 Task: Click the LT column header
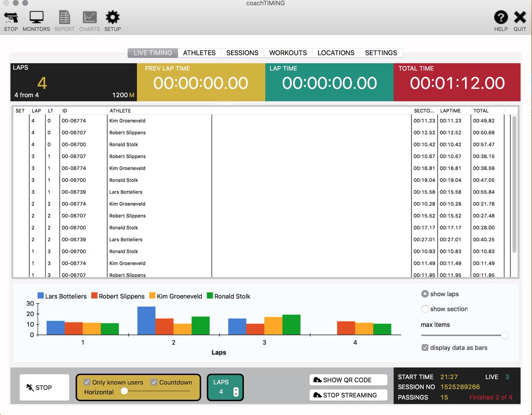coord(52,111)
